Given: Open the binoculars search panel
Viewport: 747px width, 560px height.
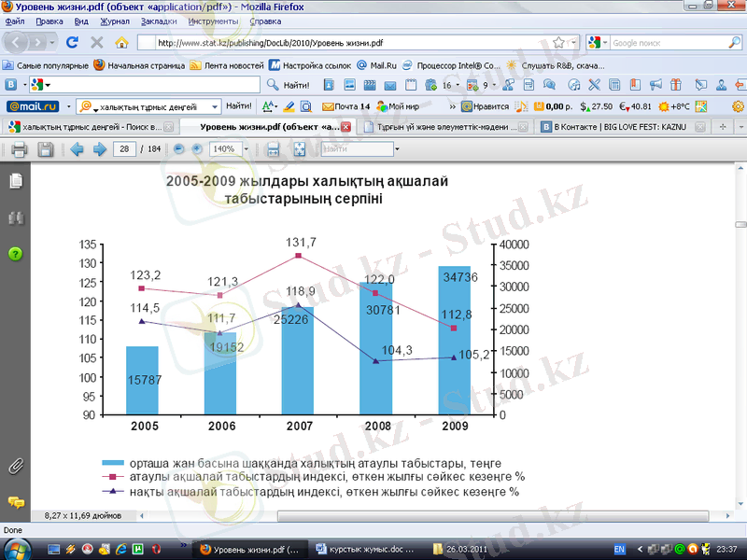Looking at the screenshot, I should point(16,217).
